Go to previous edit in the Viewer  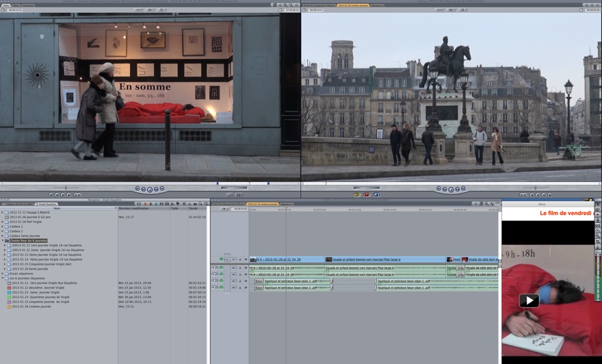coord(138,188)
